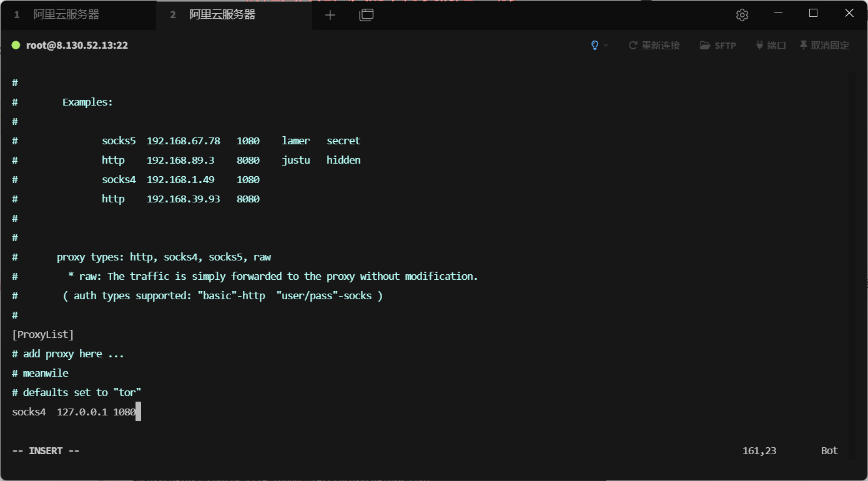Click 重新连接 reconnect button
Image resolution: width=868 pixels, height=481 pixels.
[x=654, y=46]
